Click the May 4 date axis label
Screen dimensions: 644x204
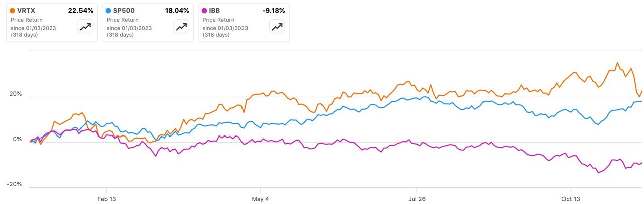pos(260,199)
